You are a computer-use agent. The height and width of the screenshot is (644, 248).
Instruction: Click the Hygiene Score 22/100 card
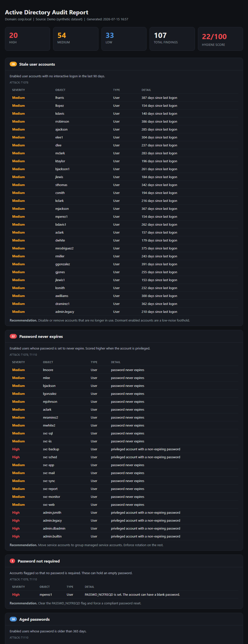coord(220,39)
